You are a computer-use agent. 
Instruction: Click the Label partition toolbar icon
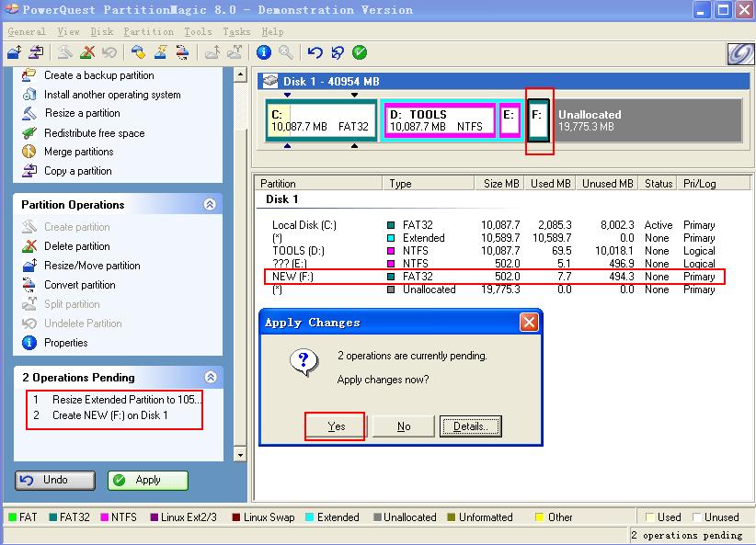point(138,52)
